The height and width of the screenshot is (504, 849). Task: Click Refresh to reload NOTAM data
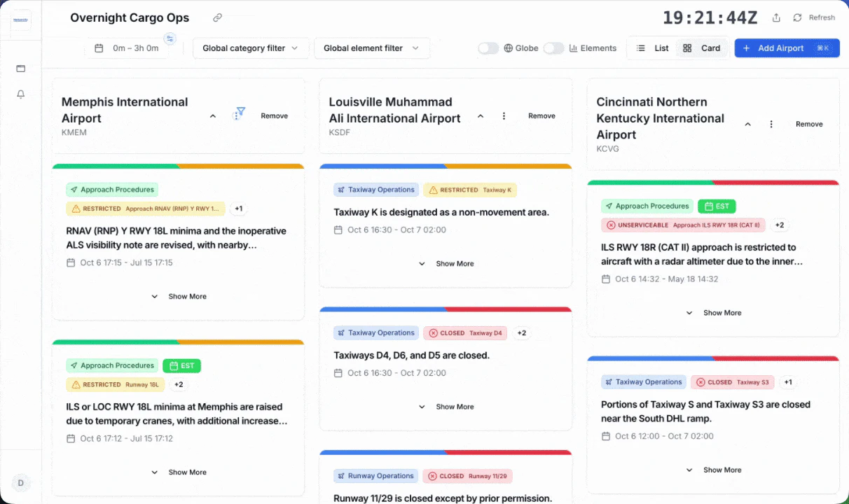tap(815, 17)
